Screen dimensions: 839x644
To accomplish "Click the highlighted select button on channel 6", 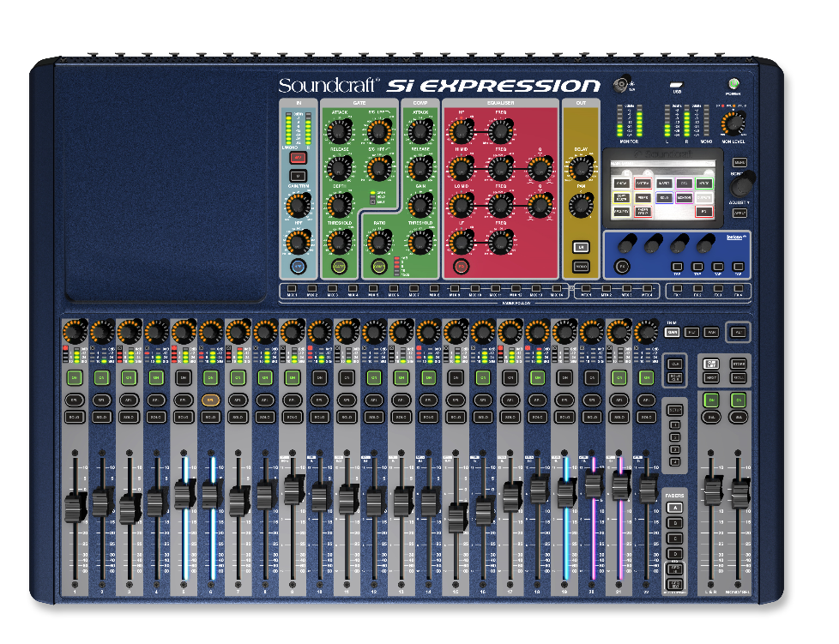I will pyautogui.click(x=210, y=400).
